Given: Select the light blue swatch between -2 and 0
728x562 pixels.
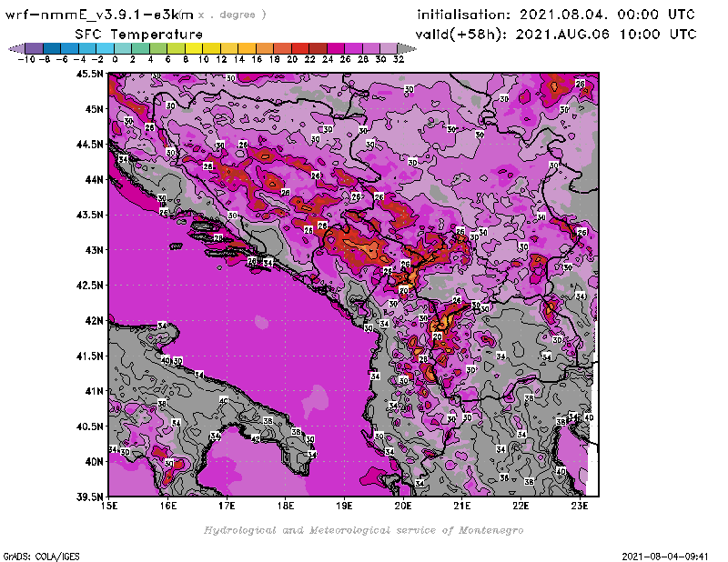Looking at the screenshot, I should tap(105, 48).
